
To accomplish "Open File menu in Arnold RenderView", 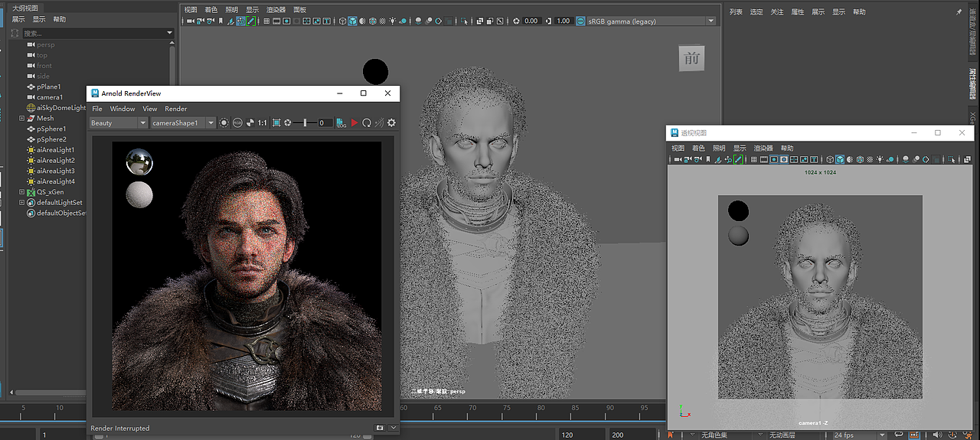I will tap(97, 109).
